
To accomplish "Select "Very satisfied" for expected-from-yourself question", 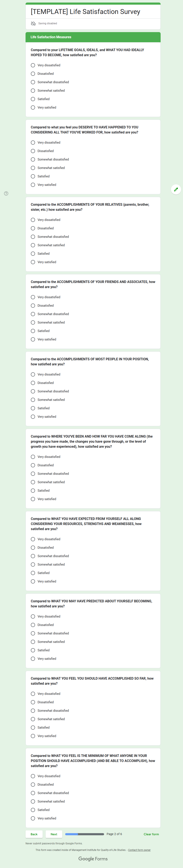I will pos(33,581).
